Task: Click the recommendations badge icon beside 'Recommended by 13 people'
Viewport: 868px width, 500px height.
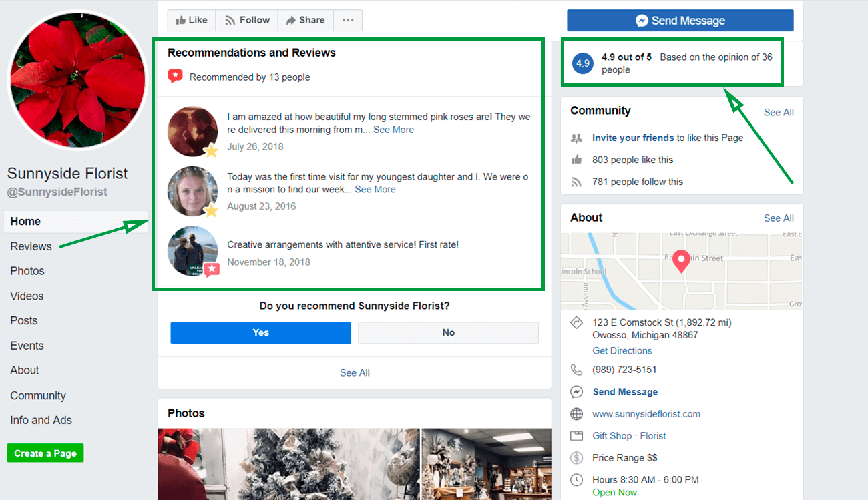Action: pyautogui.click(x=175, y=77)
